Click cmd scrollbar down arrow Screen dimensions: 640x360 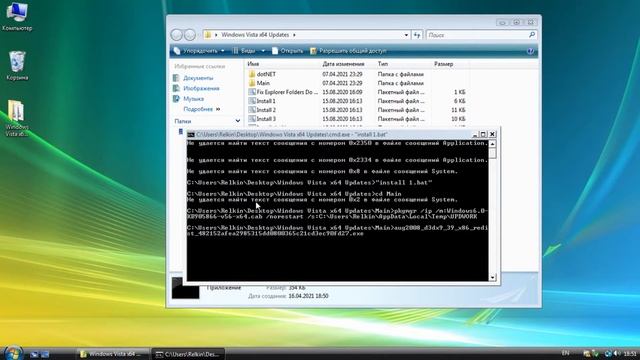point(492,278)
